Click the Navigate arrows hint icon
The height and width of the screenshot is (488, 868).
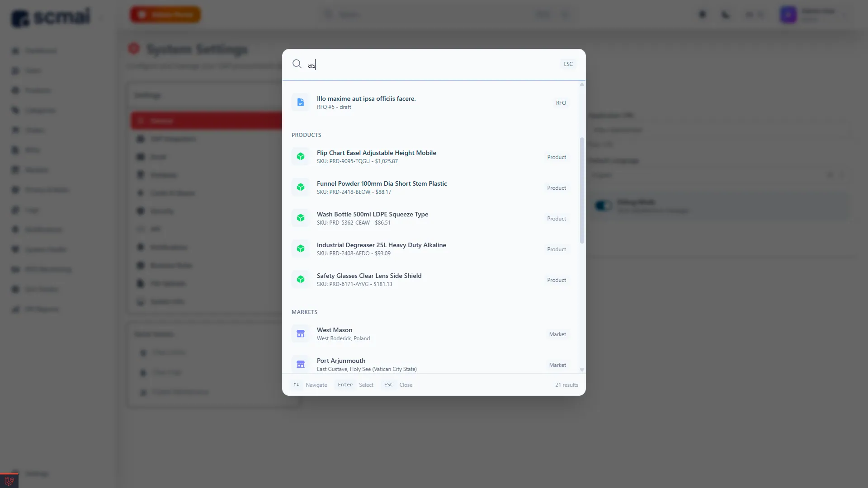pos(296,385)
